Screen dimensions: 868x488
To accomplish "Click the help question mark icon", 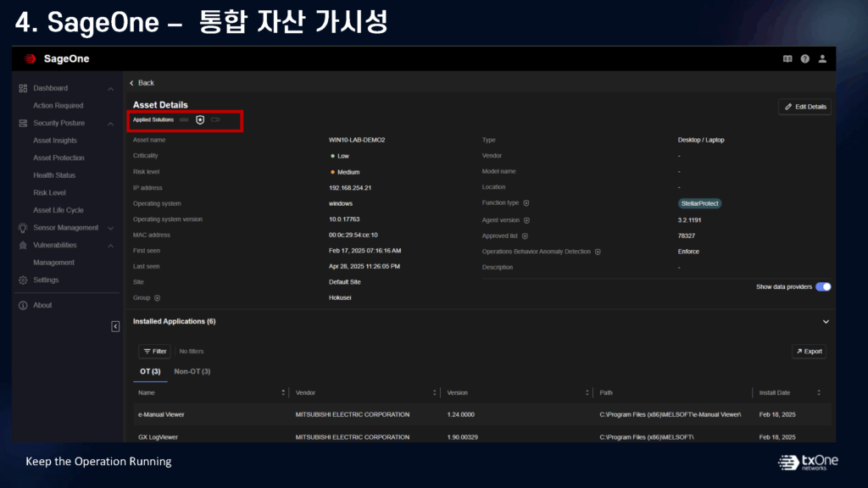I will [x=804, y=59].
